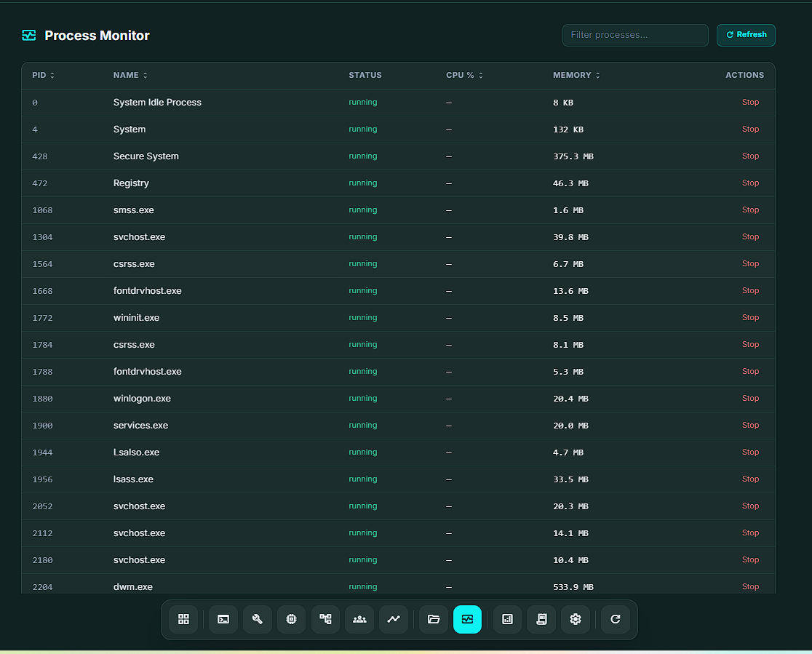Sort by CPU % column header
812x654 pixels.
tap(464, 76)
